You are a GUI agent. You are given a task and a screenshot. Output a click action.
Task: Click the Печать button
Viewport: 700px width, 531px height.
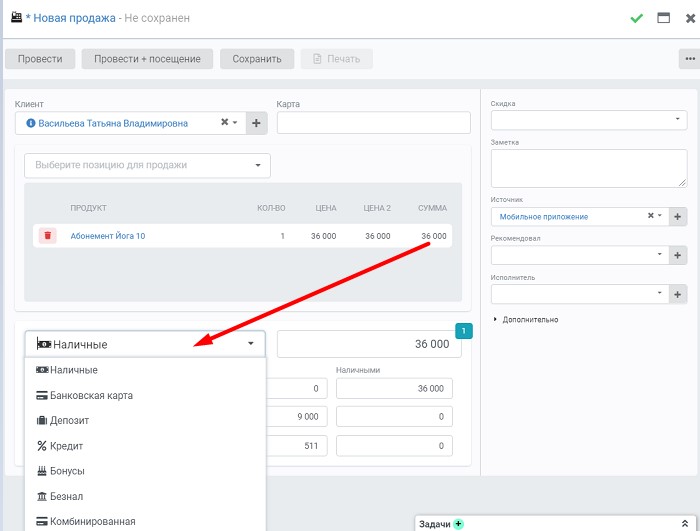point(337,59)
